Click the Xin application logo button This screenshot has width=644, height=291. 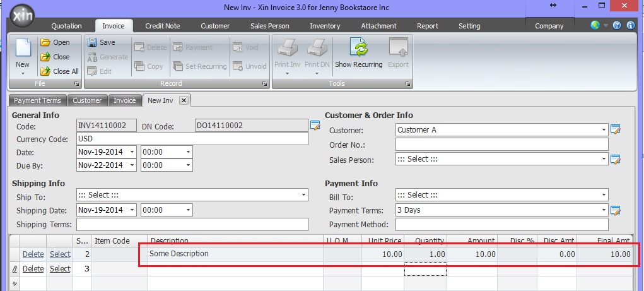(22, 16)
